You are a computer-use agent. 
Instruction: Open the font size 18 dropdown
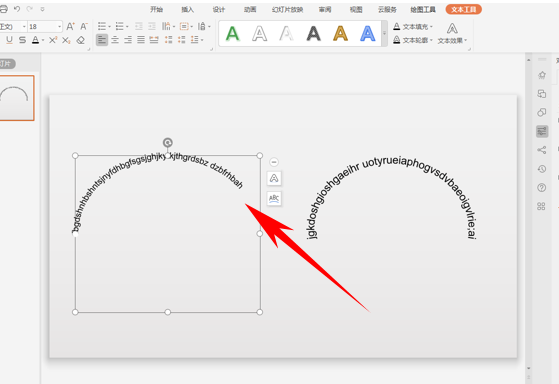[59, 27]
